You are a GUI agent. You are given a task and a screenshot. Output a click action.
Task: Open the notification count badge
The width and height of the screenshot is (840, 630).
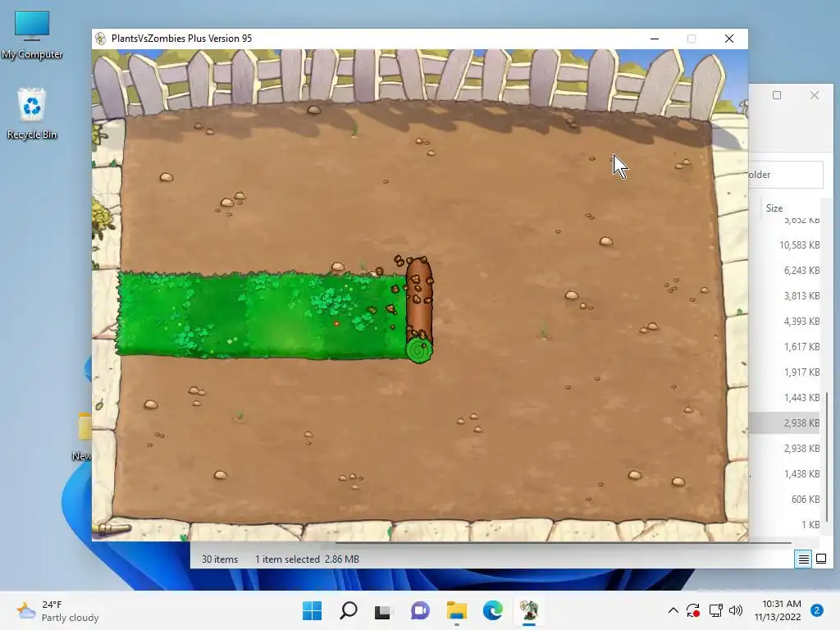click(817, 610)
